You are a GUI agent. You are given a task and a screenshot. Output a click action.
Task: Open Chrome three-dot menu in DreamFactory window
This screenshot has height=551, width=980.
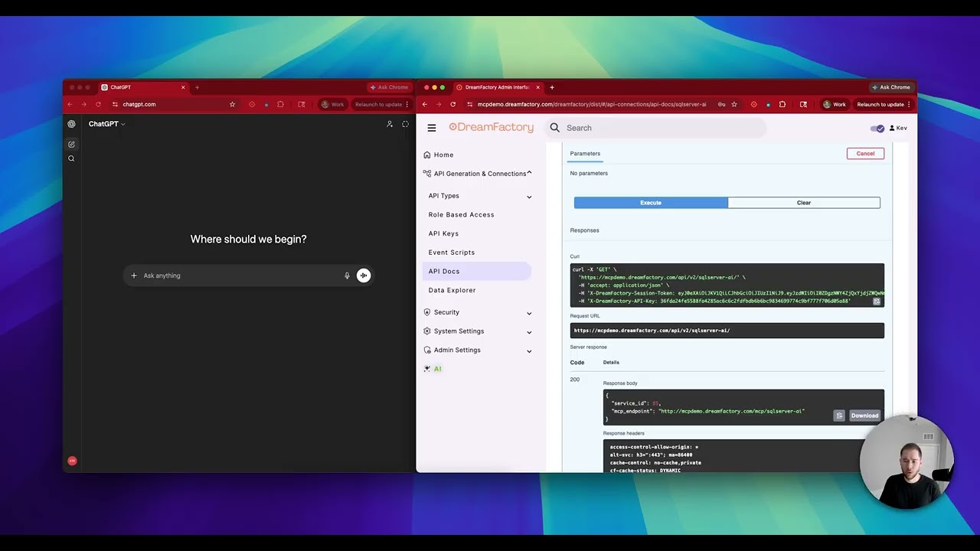[x=909, y=104]
